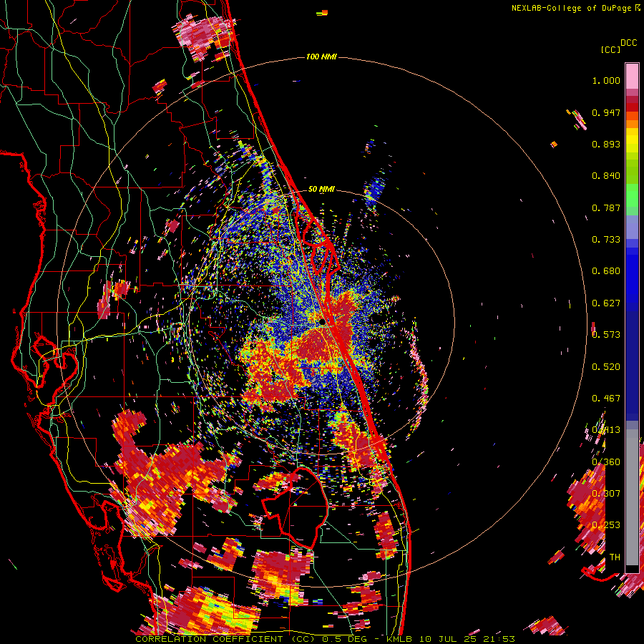The height and width of the screenshot is (644, 644).
Task: Select the 1.000 legend value
Action: [606, 80]
